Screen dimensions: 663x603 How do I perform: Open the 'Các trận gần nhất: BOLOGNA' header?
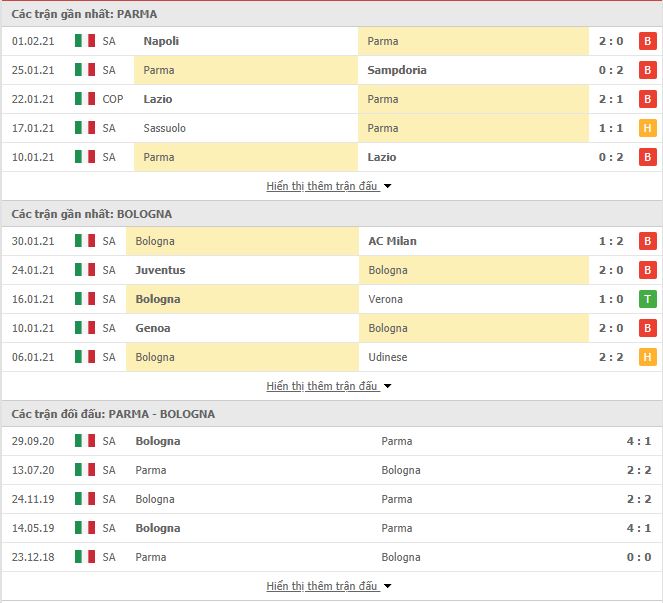pyautogui.click(x=92, y=214)
